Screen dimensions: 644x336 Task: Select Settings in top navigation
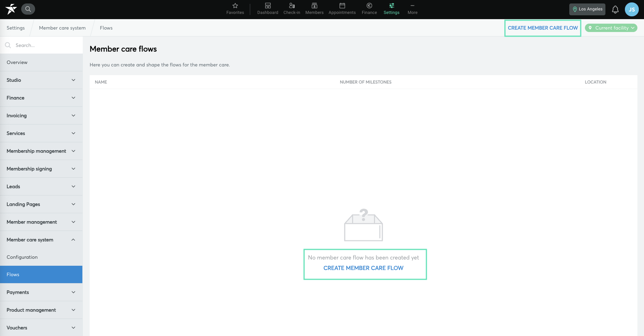tap(392, 9)
